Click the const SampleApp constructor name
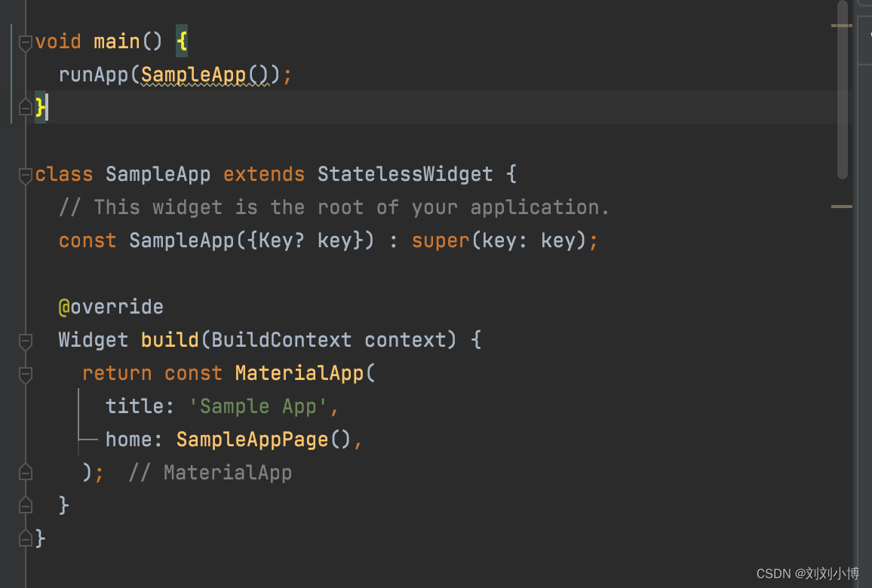872x588 pixels. pyautogui.click(x=181, y=240)
